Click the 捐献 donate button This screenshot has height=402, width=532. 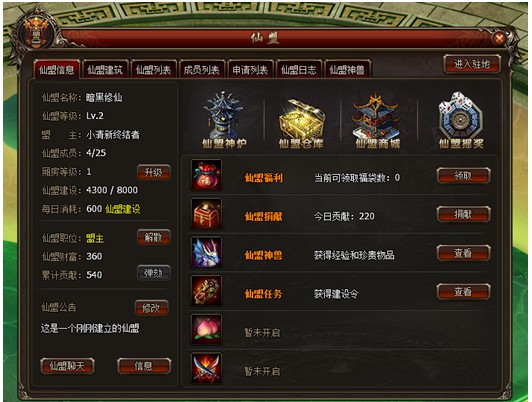(x=463, y=214)
